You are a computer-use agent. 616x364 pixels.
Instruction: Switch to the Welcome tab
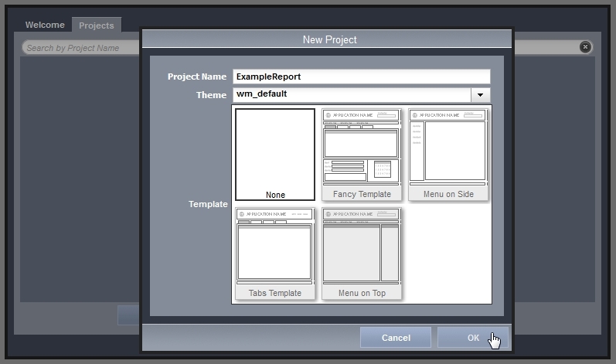tap(45, 25)
